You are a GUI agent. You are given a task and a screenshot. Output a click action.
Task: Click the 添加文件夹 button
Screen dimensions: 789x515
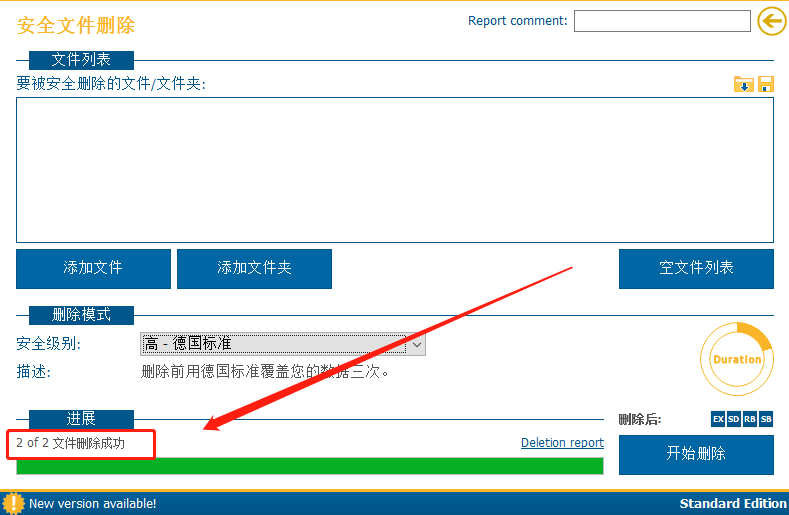(x=254, y=268)
